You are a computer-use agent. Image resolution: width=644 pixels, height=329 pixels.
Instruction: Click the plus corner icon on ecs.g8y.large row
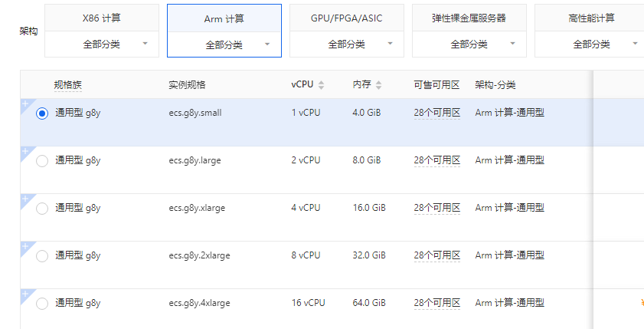[x=25, y=150]
